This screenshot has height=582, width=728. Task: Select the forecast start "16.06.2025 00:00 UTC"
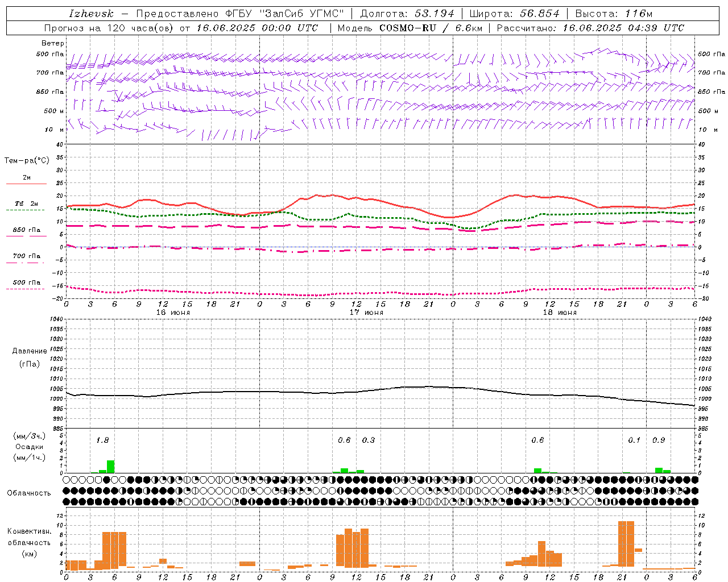pyautogui.click(x=258, y=28)
